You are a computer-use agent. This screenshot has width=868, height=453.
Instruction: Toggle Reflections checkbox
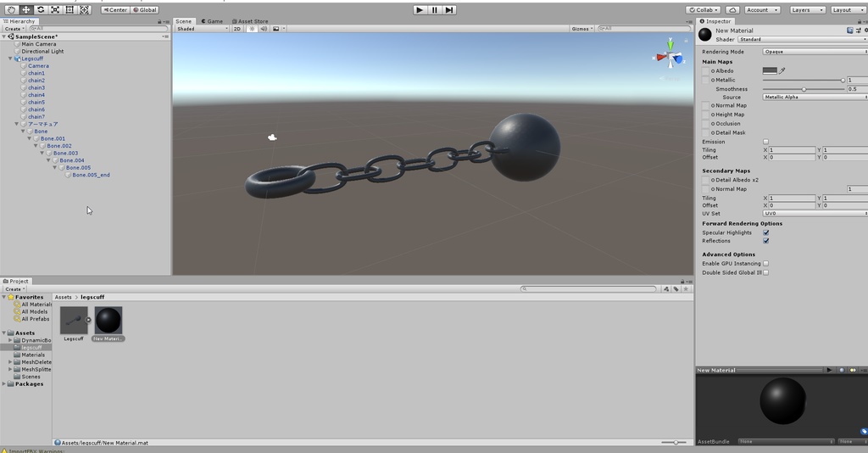tap(765, 241)
